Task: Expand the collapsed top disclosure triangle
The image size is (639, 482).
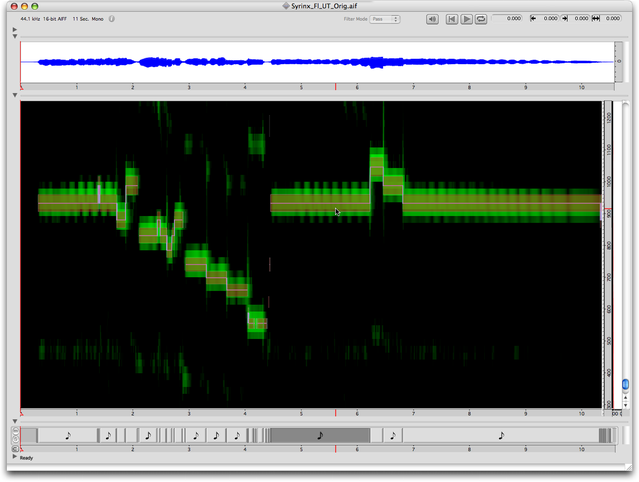Action: pos(15,29)
